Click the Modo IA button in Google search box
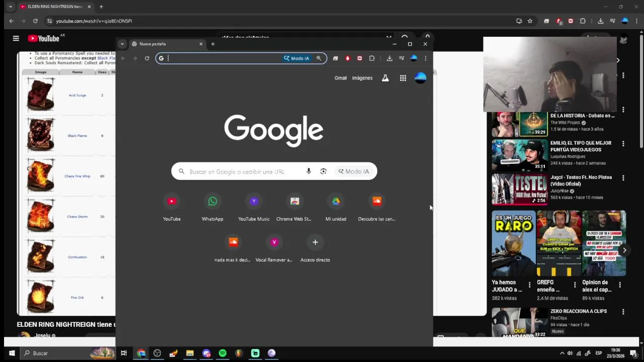This screenshot has width=644, height=362. pos(354,171)
